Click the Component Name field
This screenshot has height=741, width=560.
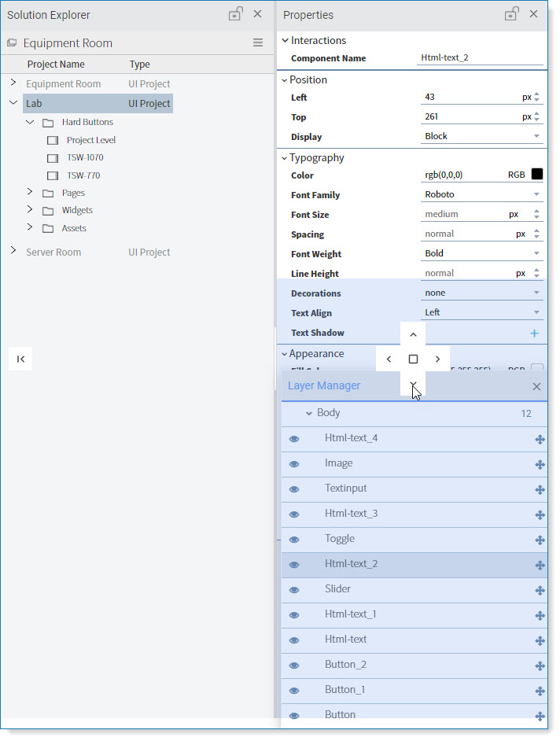pyautogui.click(x=480, y=57)
